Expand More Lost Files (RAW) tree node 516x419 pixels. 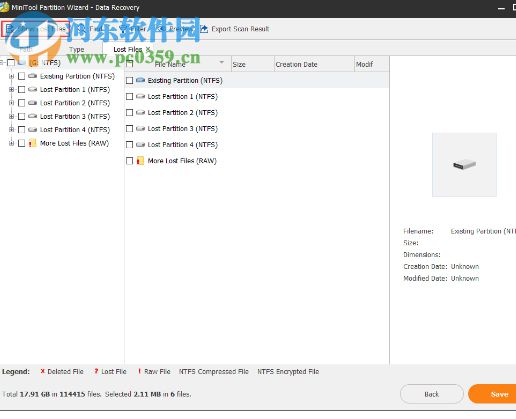coord(11,143)
